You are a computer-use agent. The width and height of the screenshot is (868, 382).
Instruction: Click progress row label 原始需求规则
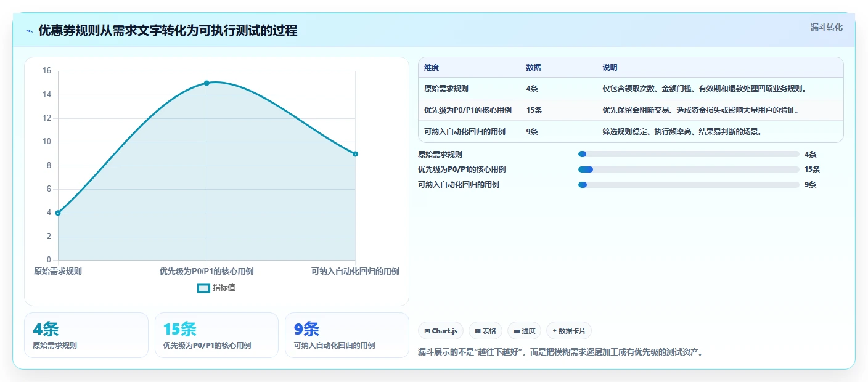(440, 155)
